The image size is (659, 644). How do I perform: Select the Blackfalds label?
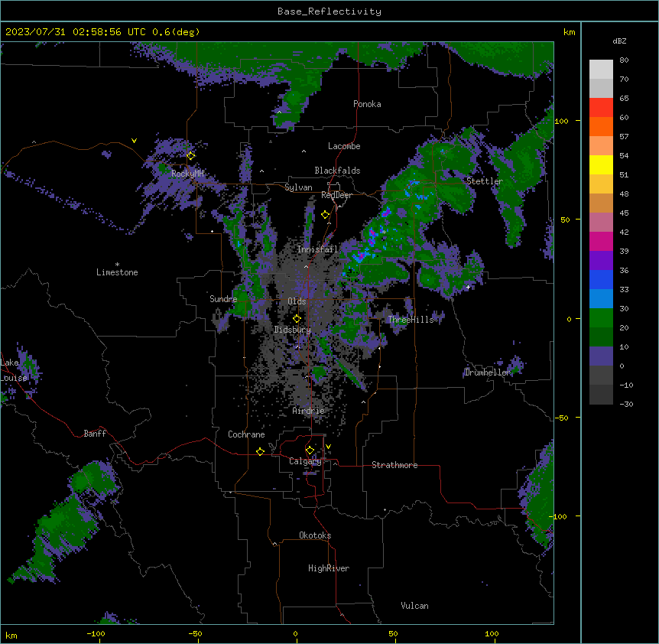pyautogui.click(x=337, y=171)
